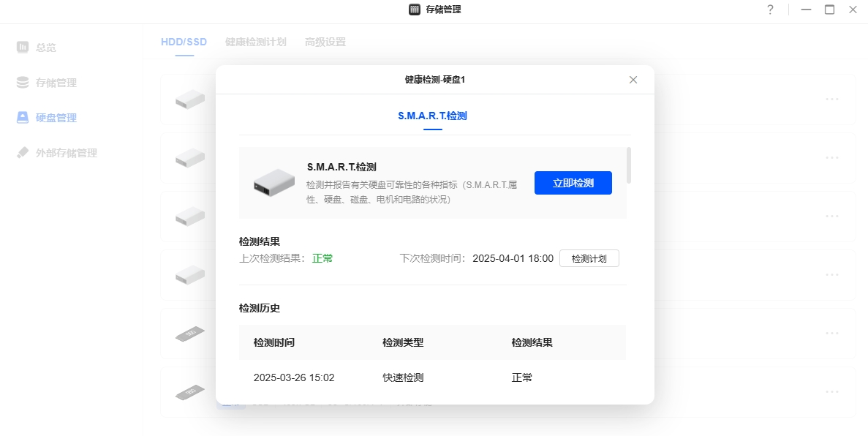Viewport: 868px width, 436px height.
Task: Switch to the 健康检测计划 tab
Action: (256, 42)
